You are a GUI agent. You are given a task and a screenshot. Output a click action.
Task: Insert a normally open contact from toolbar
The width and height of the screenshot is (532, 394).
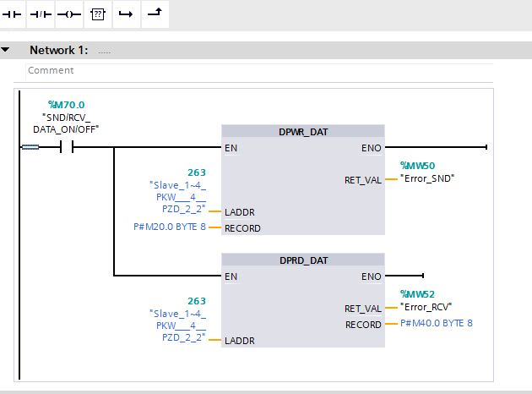[x=13, y=14]
